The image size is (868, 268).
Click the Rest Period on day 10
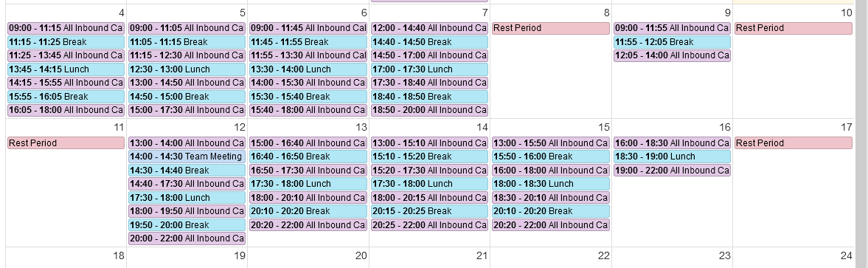(x=794, y=28)
